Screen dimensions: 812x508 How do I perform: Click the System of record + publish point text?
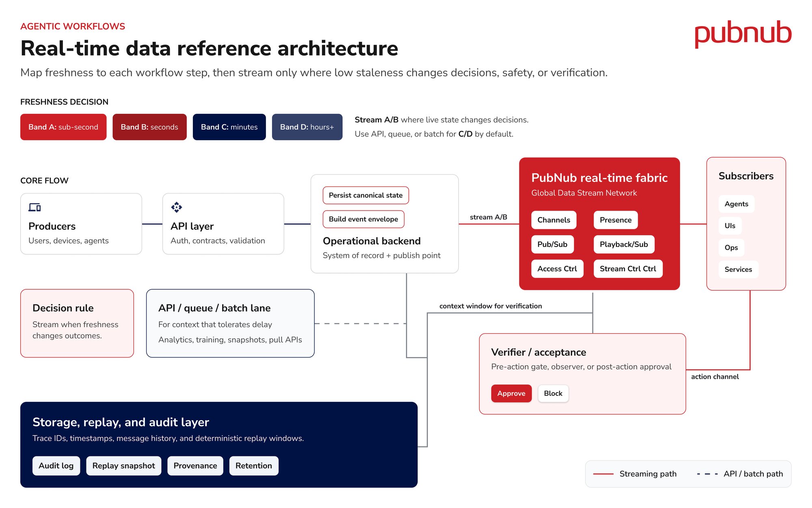[382, 255]
